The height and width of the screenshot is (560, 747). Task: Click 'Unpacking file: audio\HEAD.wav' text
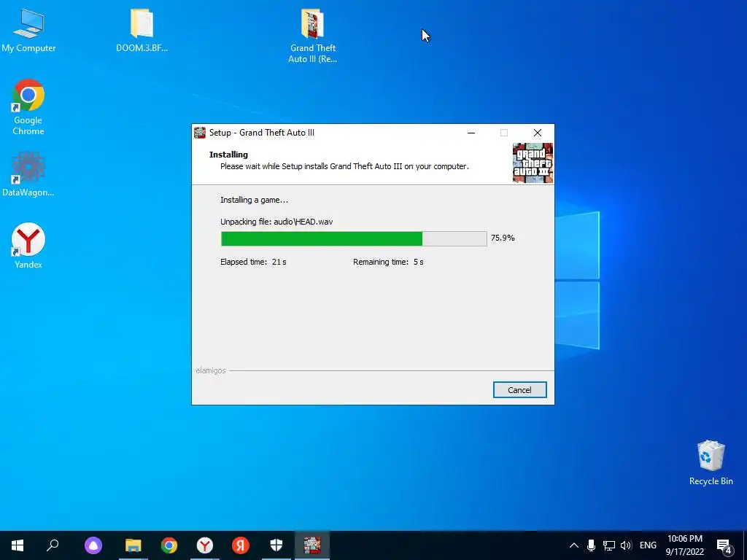276,222
